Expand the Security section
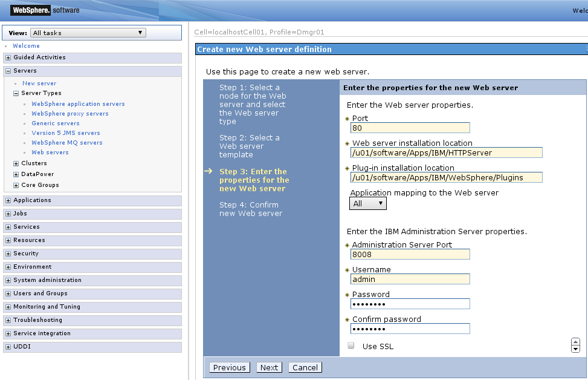Screen dimensions: 588x380 tap(8, 254)
